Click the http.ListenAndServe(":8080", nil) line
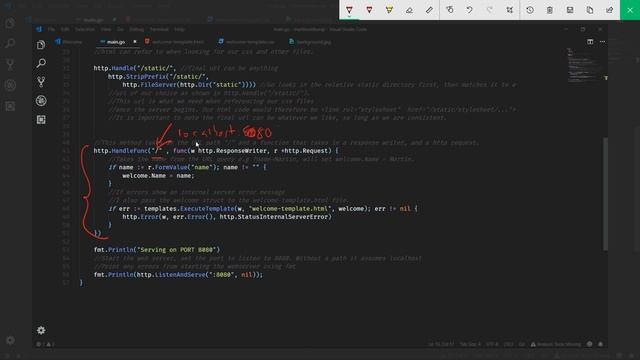Image resolution: width=640 pixels, height=360 pixels. click(178, 274)
